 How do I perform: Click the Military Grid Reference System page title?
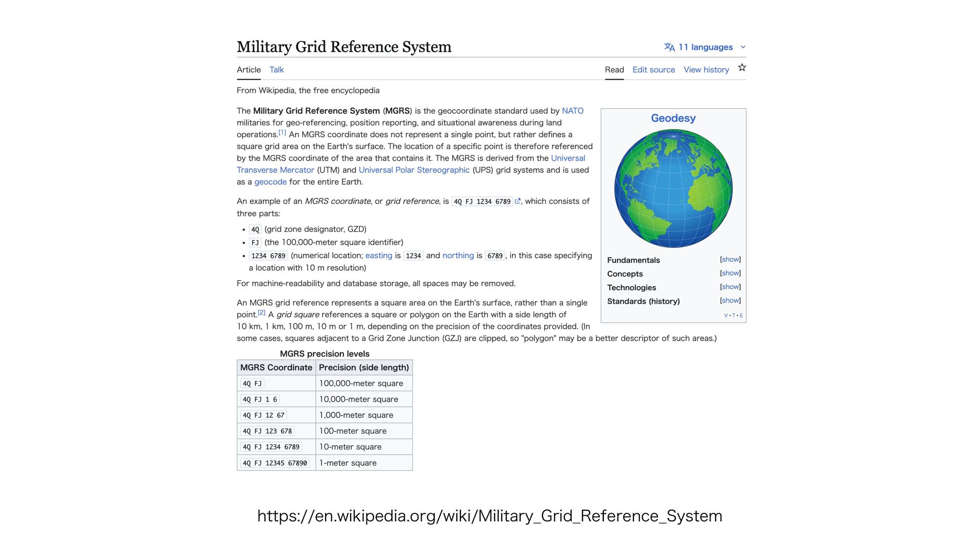coord(344,46)
